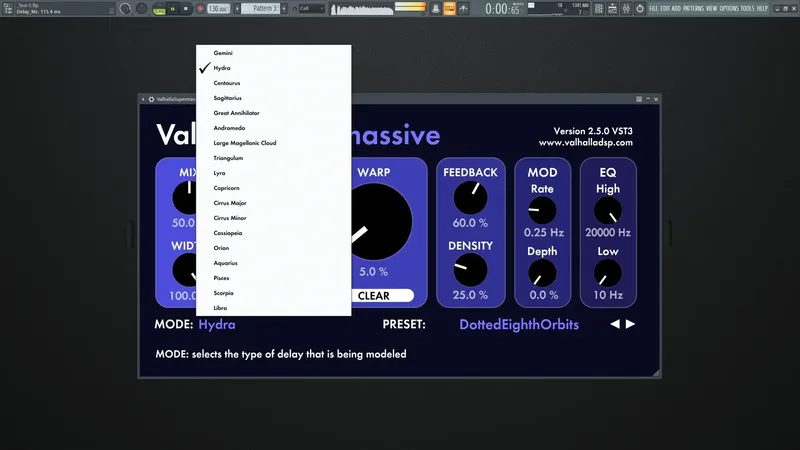Choose Orion mode
Screen dimensions: 800x450
tap(273, 248)
